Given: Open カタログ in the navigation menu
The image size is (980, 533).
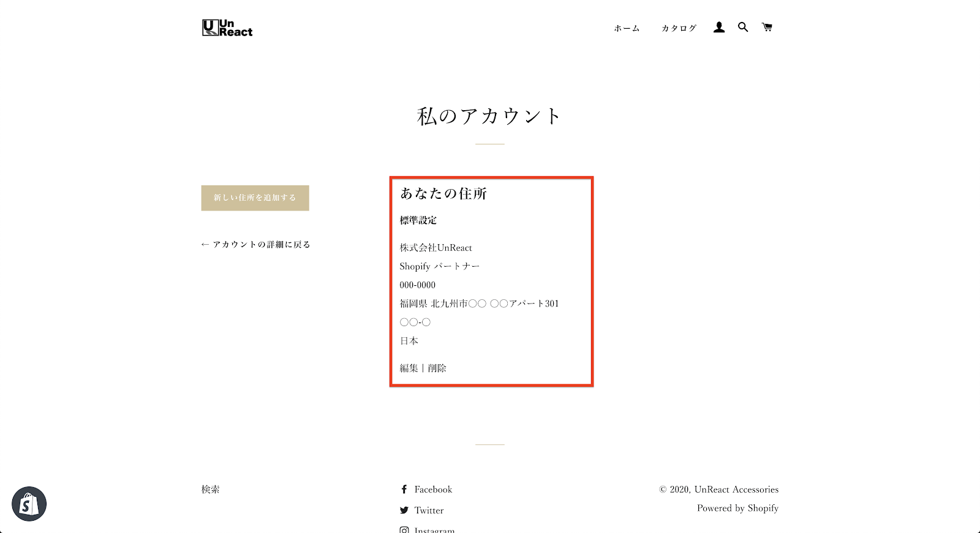Looking at the screenshot, I should coord(679,28).
